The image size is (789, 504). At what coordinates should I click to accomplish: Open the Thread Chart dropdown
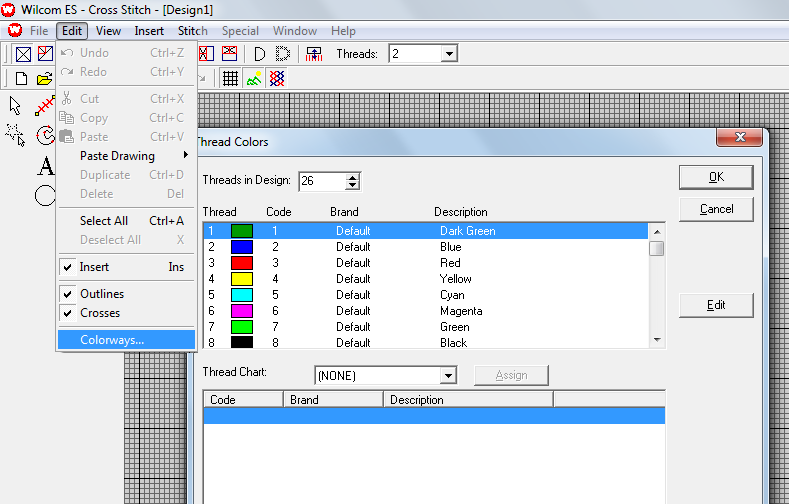(x=448, y=376)
